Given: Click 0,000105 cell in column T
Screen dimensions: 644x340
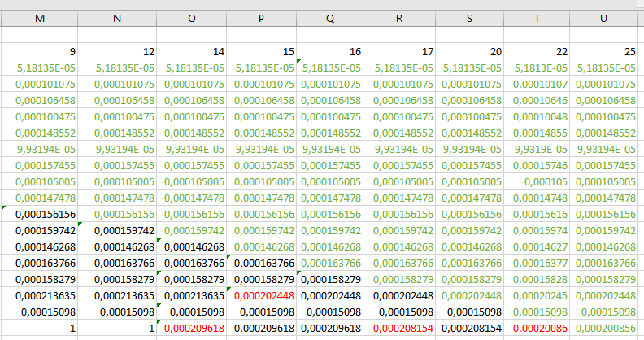Looking at the screenshot, I should click(537, 182).
